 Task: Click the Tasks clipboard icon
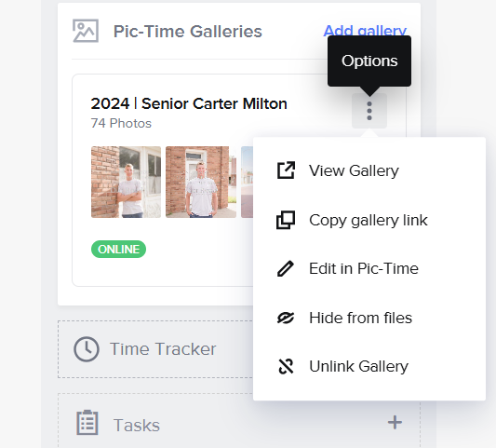(87, 422)
